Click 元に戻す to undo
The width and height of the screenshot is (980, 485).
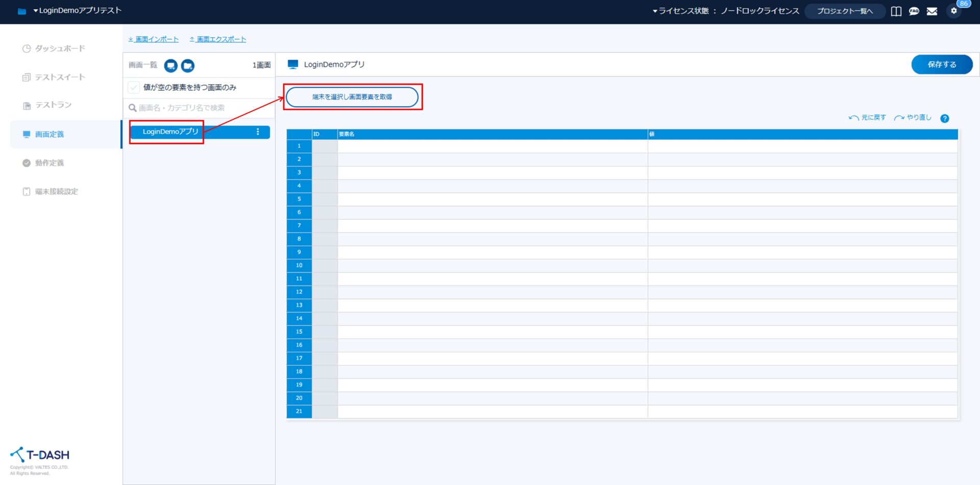[868, 118]
